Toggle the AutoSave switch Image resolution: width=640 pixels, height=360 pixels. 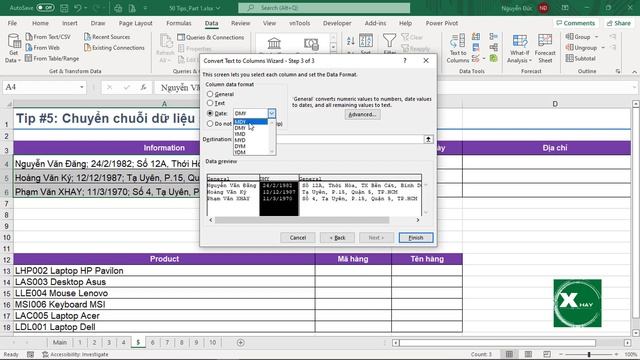click(45, 8)
